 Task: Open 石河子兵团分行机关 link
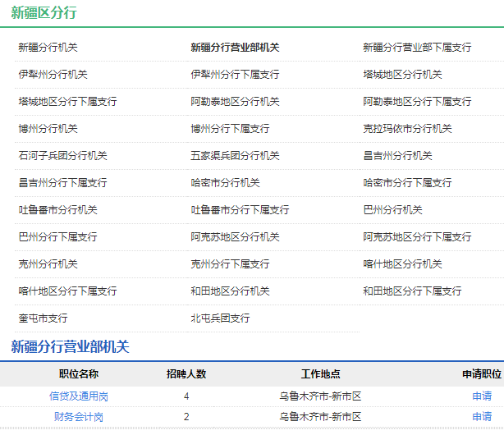62,156
